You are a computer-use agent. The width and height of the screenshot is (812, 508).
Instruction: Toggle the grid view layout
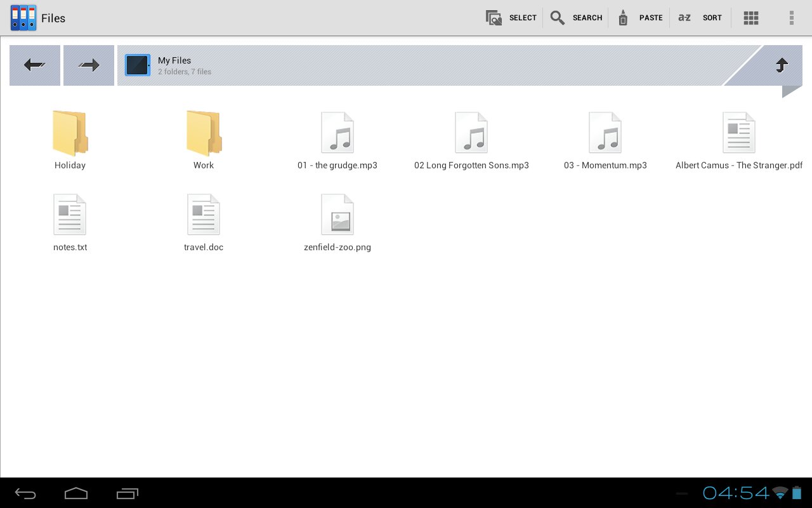pos(751,18)
